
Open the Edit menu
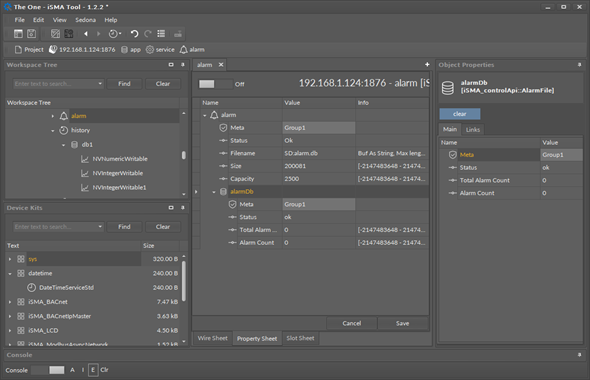[38, 20]
